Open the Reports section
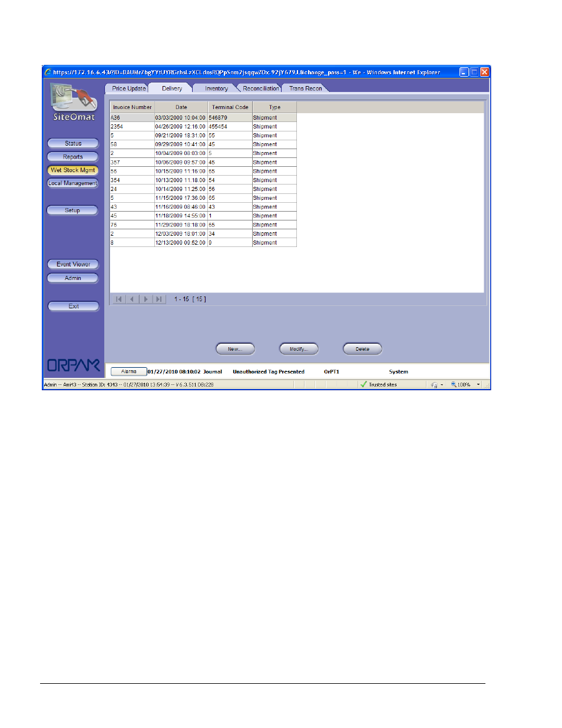The image size is (562, 728). 73,157
